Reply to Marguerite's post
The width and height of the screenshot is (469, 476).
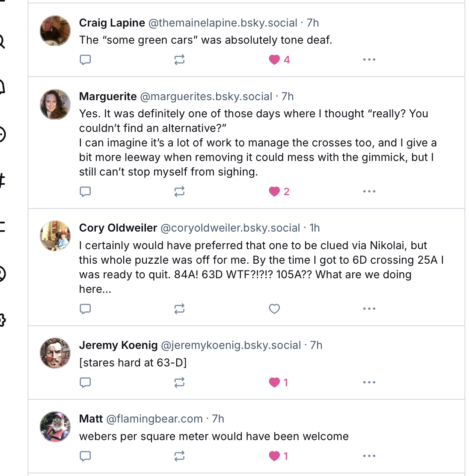[x=86, y=191]
